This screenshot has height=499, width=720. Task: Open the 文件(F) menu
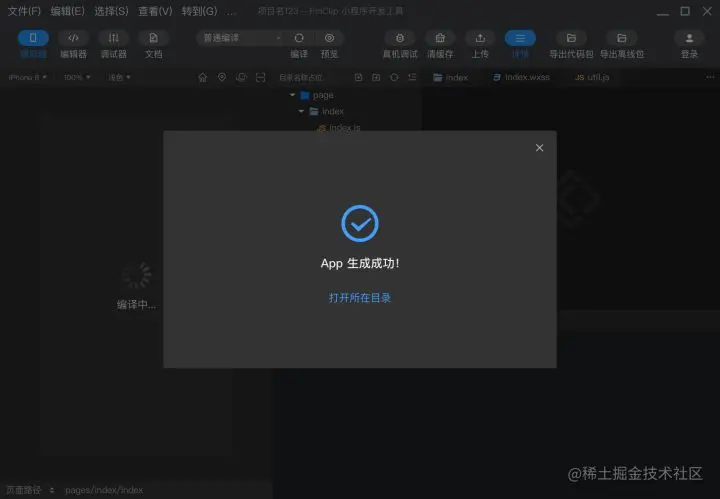(x=24, y=11)
